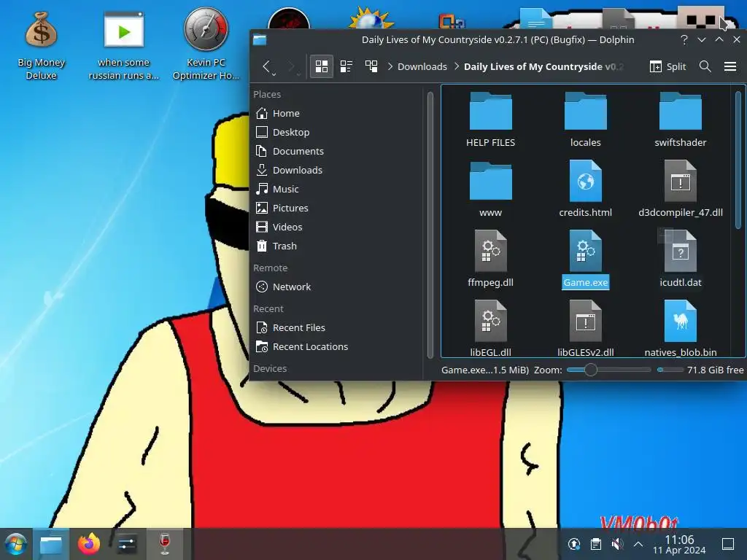Open 'when some russian runs a...' desktop video
Image resolution: width=747 pixels, height=560 pixels.
pos(123,46)
